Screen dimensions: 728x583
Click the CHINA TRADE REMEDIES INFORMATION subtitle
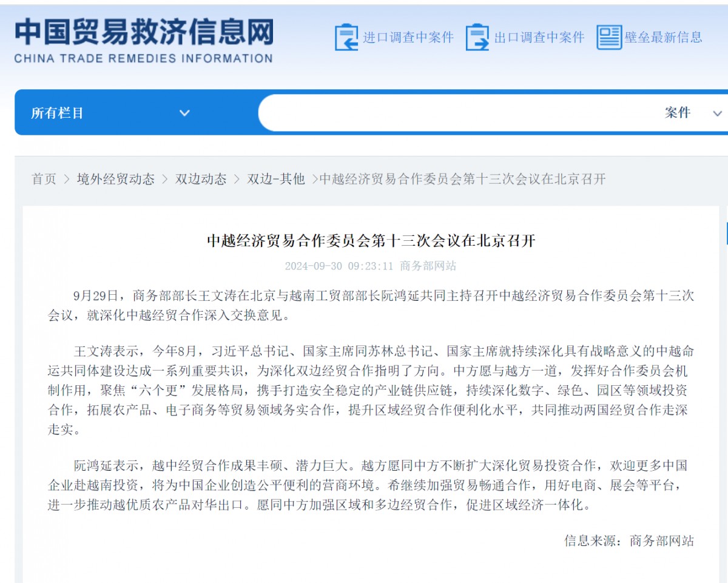pos(143,59)
